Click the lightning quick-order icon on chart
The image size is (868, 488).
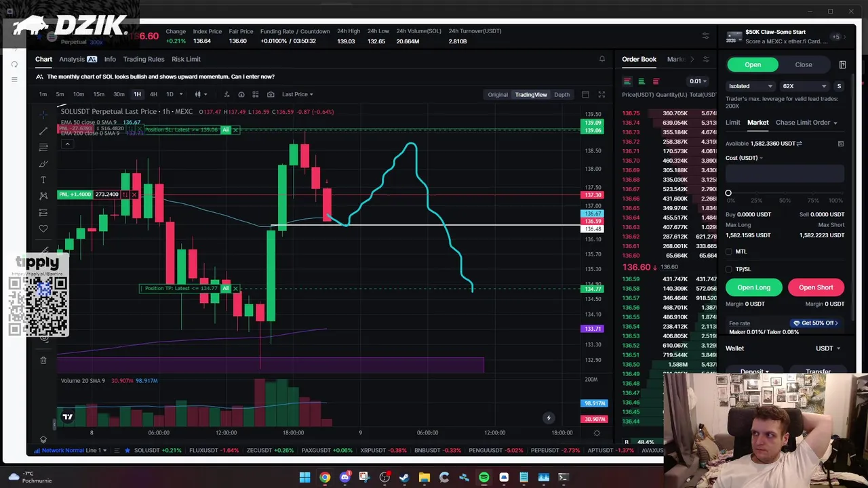(548, 418)
